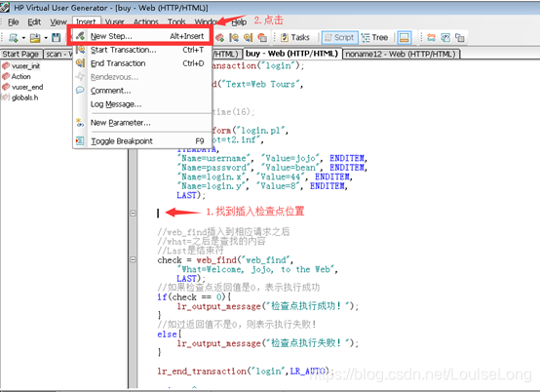Click the 'else{' code line
The image size is (540, 392).
pyautogui.click(x=170, y=334)
